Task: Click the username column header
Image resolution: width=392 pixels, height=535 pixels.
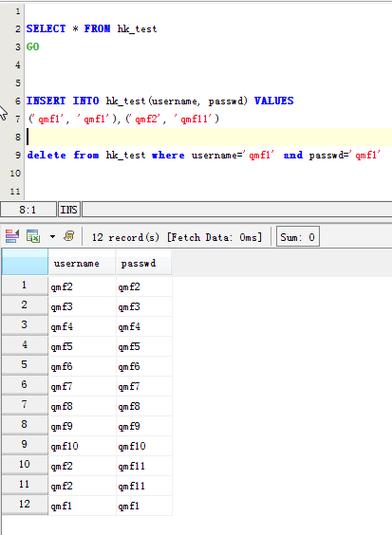Action: pyautogui.click(x=82, y=263)
